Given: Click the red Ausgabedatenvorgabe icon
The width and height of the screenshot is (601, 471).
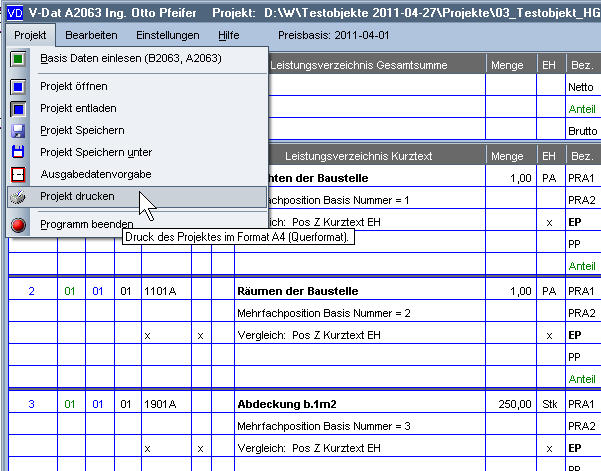Looking at the screenshot, I should pyautogui.click(x=18, y=174).
